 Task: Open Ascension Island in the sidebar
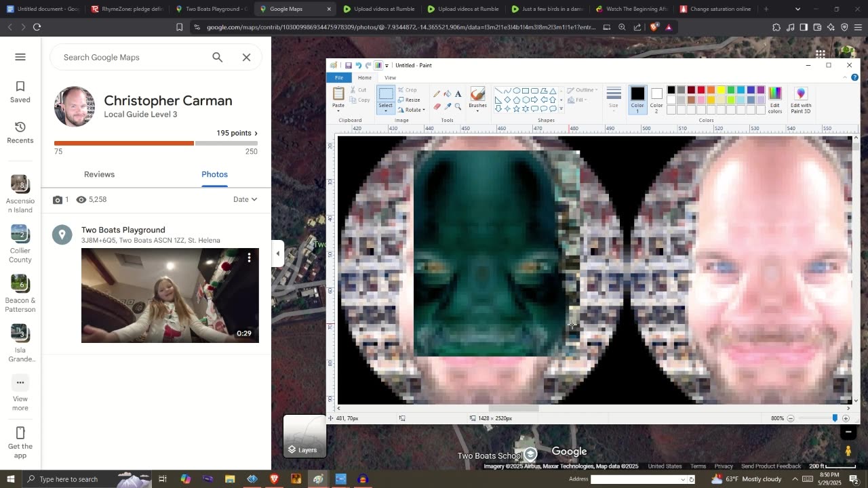pos(20,194)
